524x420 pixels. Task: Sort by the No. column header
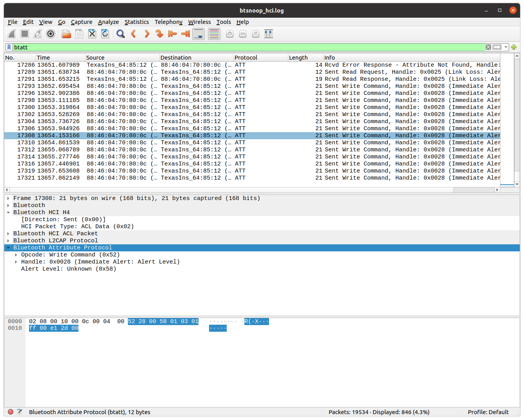tap(20, 58)
